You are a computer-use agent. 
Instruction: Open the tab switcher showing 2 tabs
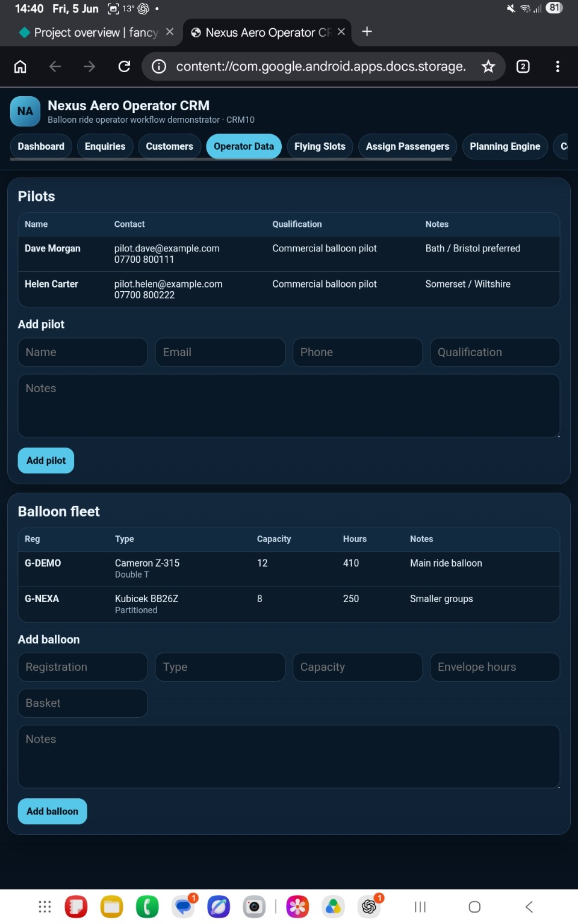(523, 66)
